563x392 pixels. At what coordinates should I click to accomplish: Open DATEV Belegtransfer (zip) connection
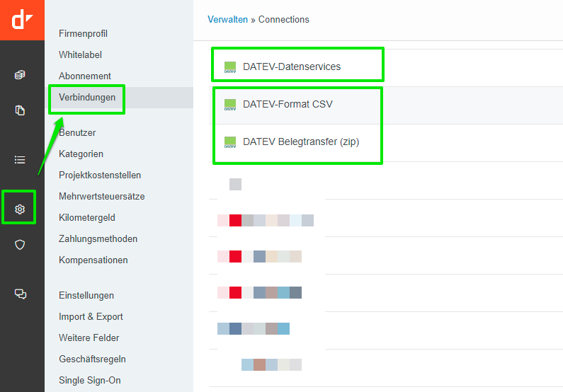point(300,142)
